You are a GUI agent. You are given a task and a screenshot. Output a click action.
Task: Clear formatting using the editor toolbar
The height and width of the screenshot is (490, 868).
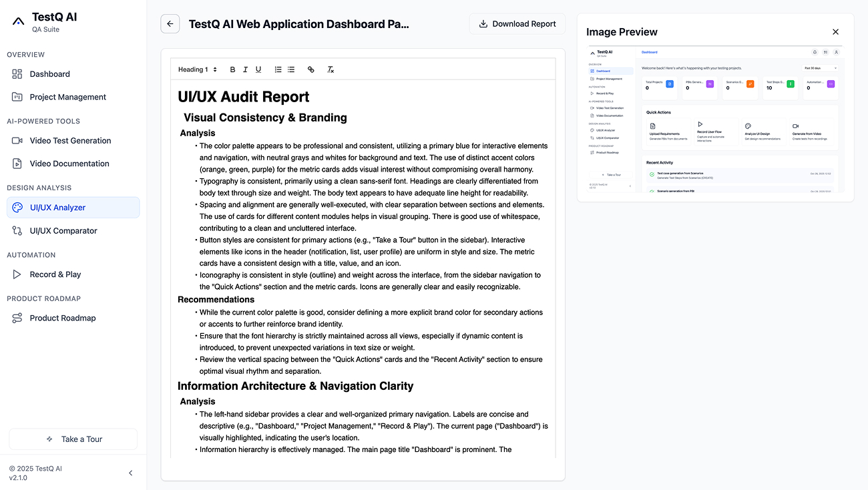tap(331, 69)
